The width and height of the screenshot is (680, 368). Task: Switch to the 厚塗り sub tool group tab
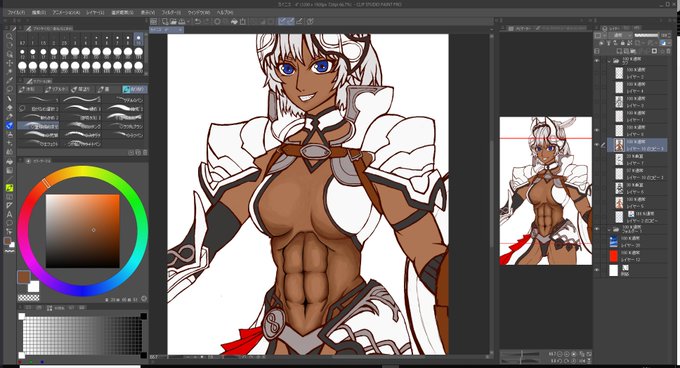81,89
